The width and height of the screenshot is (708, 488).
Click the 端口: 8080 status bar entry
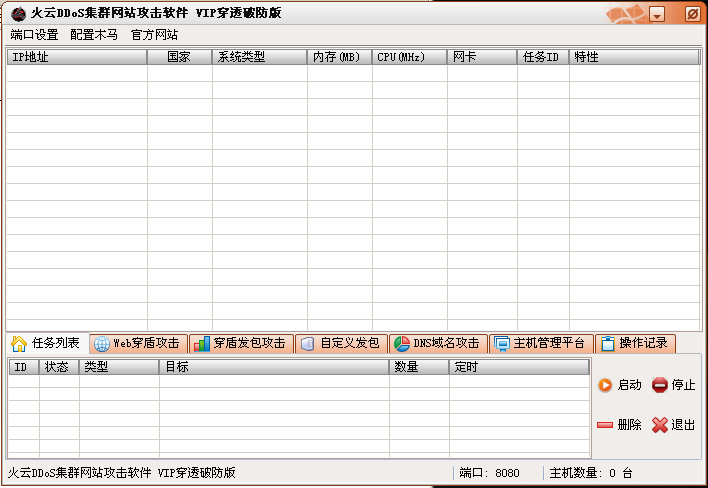click(x=489, y=473)
